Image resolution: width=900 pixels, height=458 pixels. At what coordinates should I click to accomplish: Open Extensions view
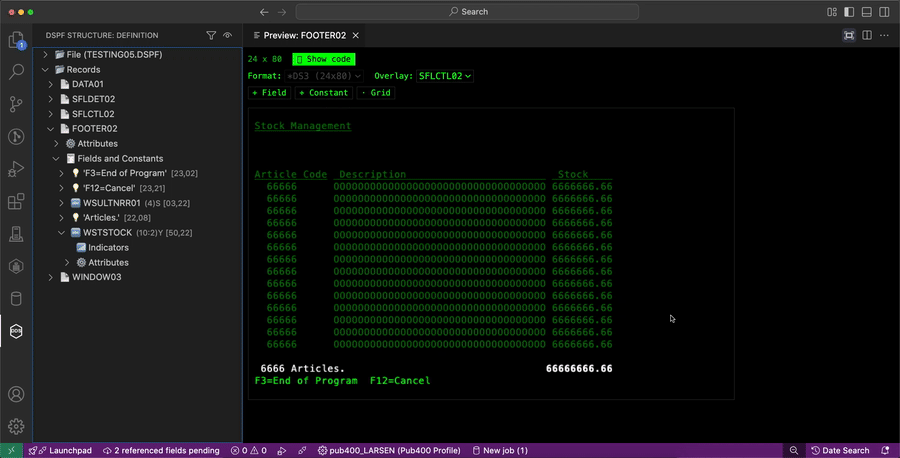pyautogui.click(x=16, y=201)
